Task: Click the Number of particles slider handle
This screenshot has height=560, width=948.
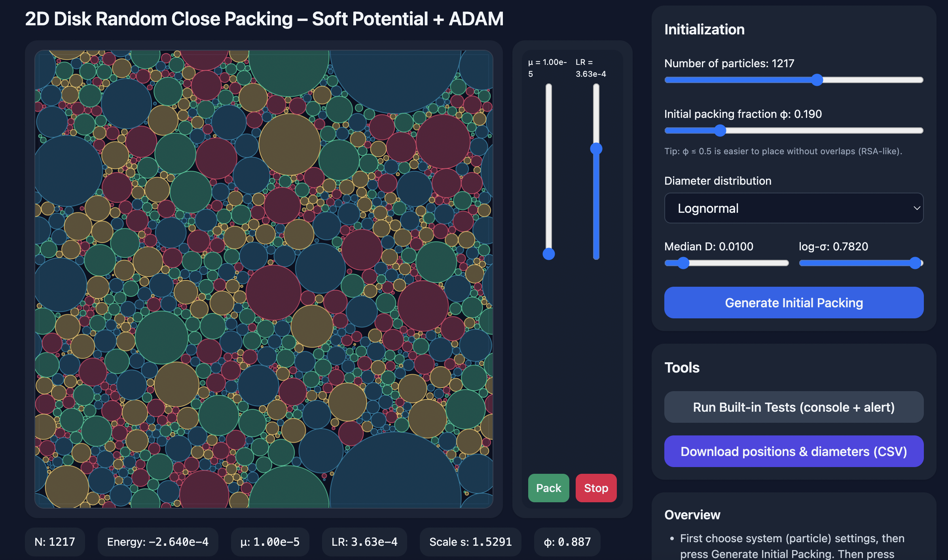Action: (x=817, y=80)
